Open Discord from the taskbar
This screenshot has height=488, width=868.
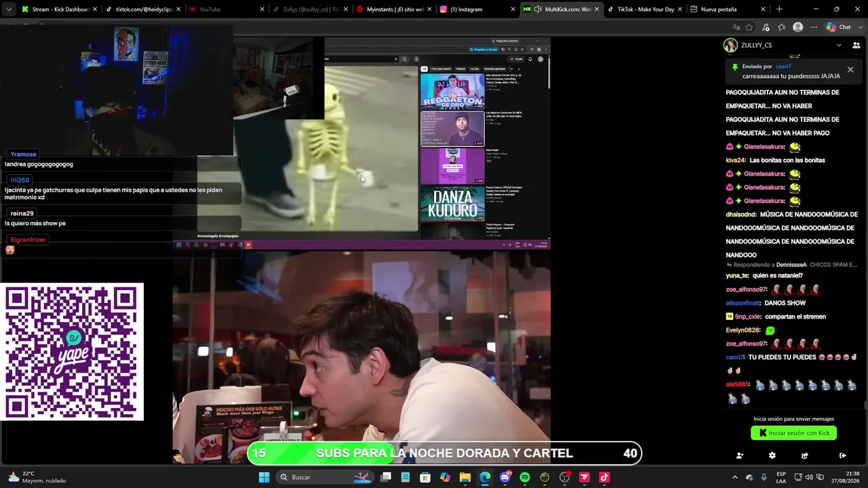point(505,477)
